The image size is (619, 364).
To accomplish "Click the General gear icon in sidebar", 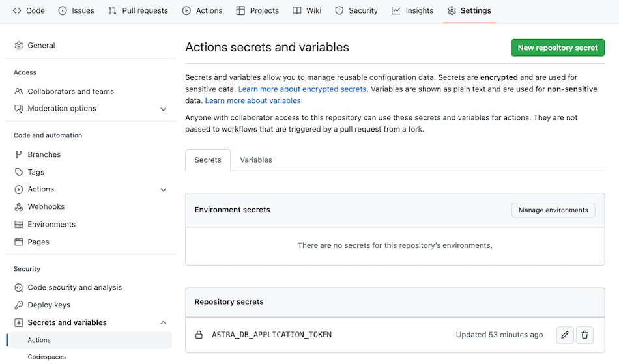I will pos(18,46).
